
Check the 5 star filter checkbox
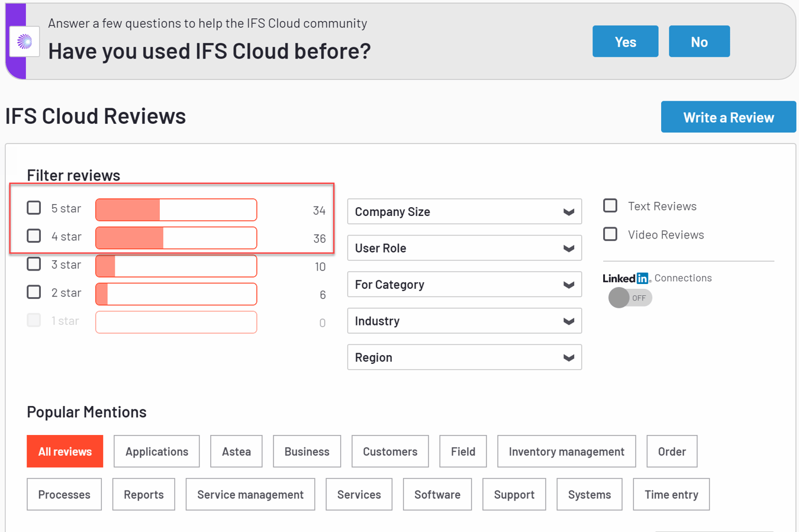34,208
